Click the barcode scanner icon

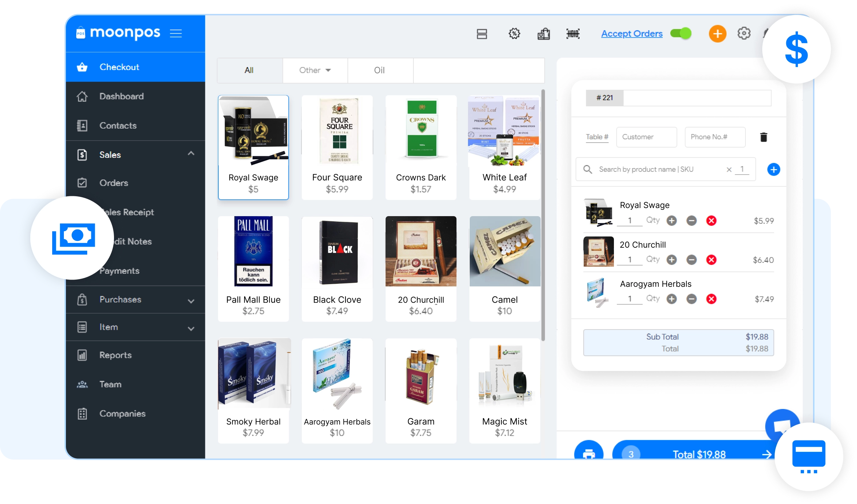pos(573,34)
